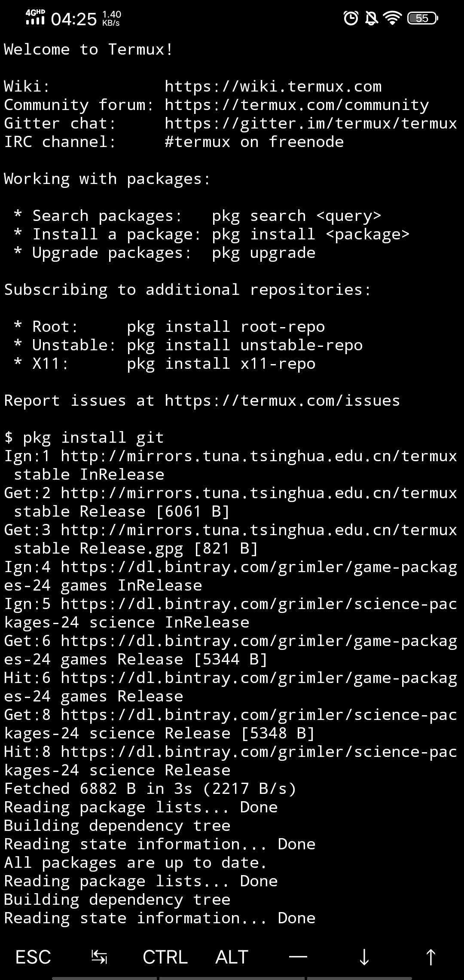Screen dimensions: 464x980
Task: Tap the 'All packages are up to date.' line
Action: click(x=135, y=863)
